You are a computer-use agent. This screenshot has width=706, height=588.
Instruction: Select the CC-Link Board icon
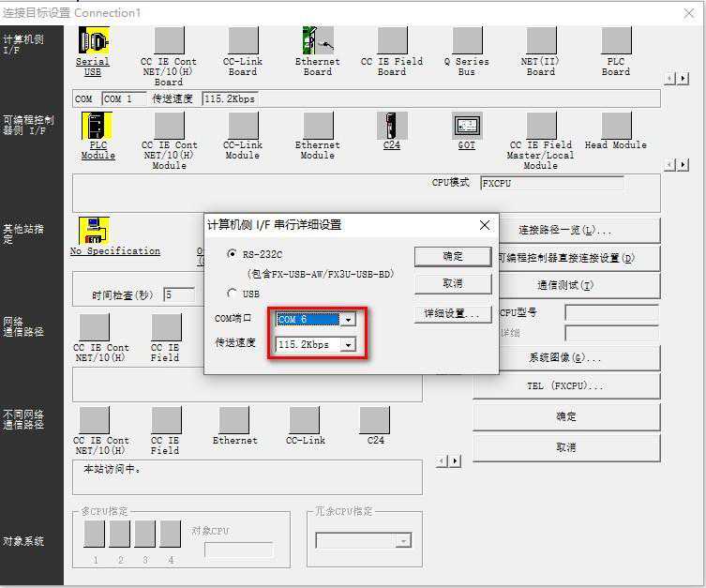pyautogui.click(x=243, y=41)
